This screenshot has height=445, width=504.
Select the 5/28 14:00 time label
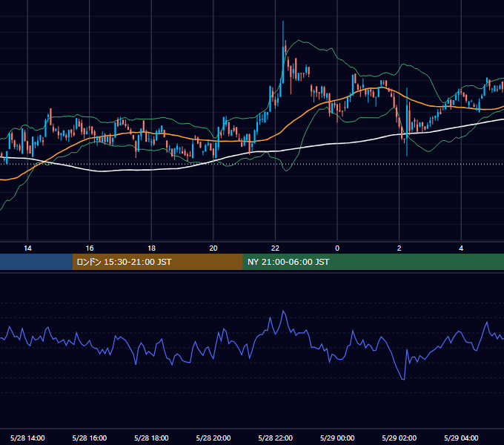coord(27,438)
